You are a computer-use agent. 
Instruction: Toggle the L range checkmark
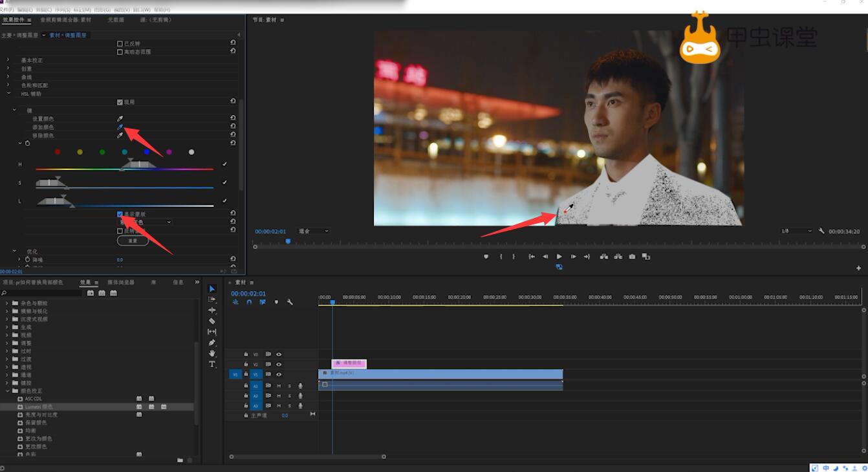point(224,200)
